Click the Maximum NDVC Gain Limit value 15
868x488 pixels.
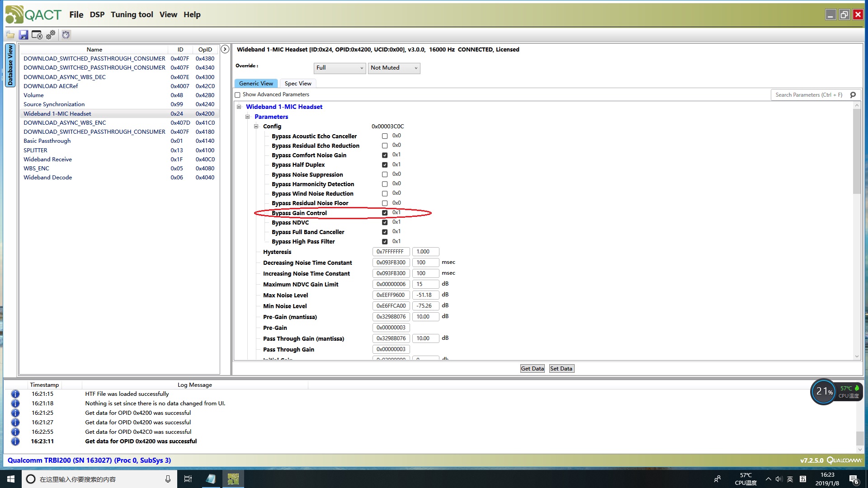pos(425,284)
